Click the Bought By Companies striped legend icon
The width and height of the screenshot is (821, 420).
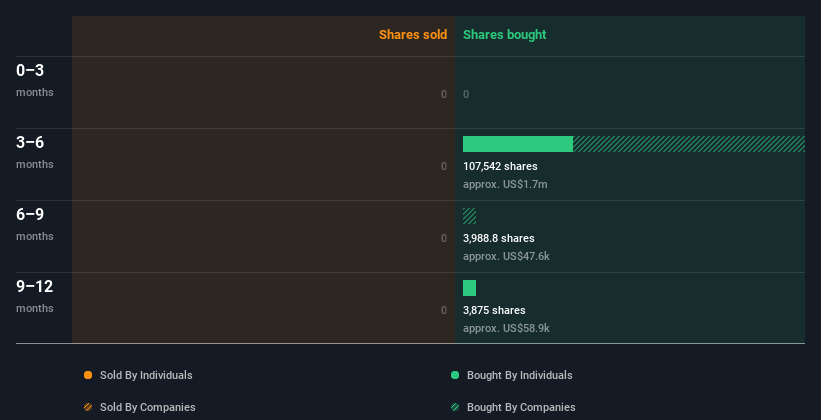(455, 407)
